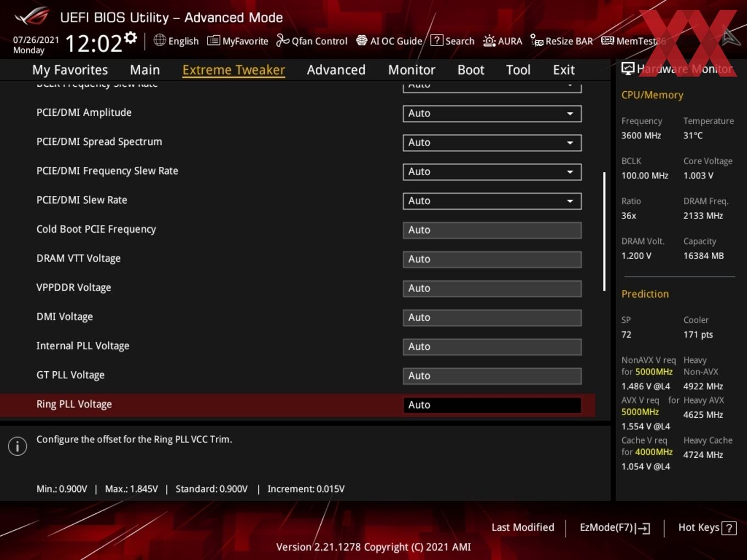Click the 12:02 clock time

[94, 43]
